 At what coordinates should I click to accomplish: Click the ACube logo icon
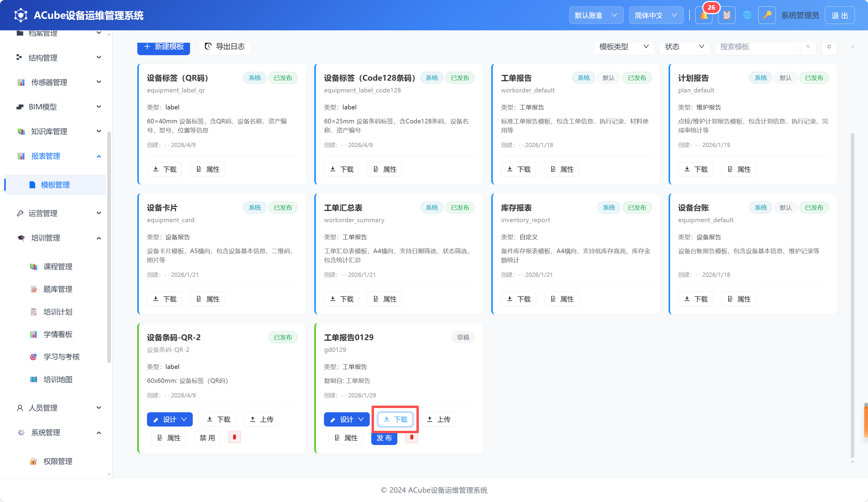(x=21, y=15)
